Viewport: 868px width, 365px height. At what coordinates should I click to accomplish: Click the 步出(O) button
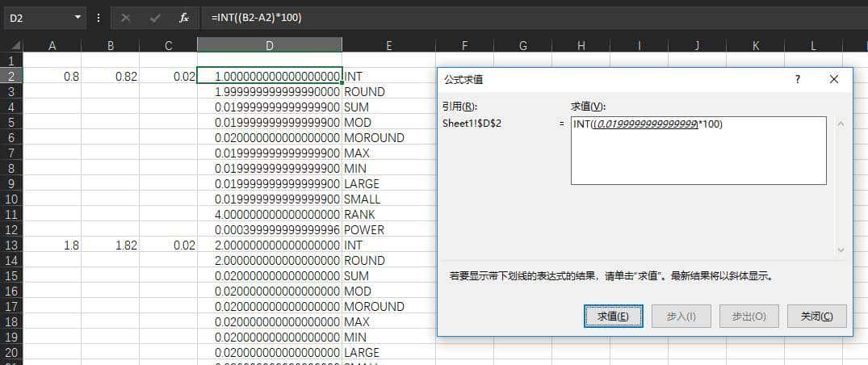(x=748, y=316)
